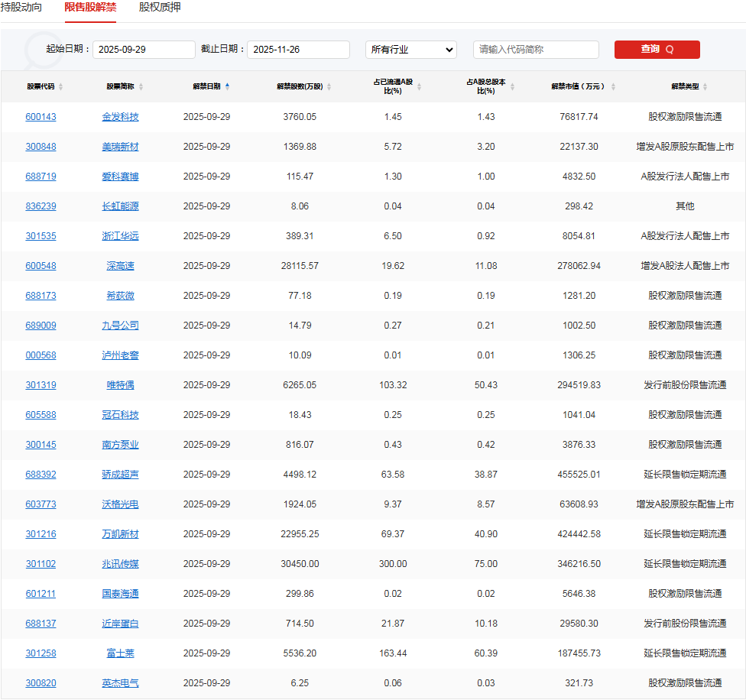Click stock code 600143 link

(x=41, y=116)
